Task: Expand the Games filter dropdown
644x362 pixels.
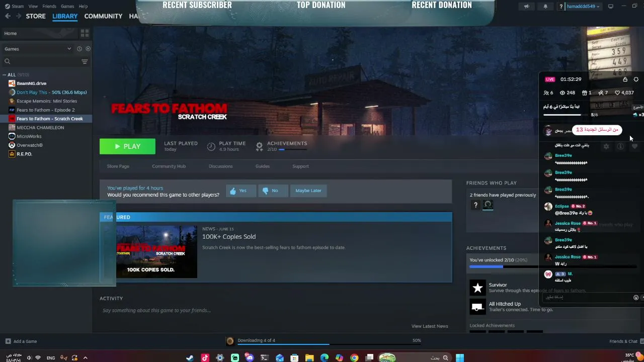Action: [38, 49]
